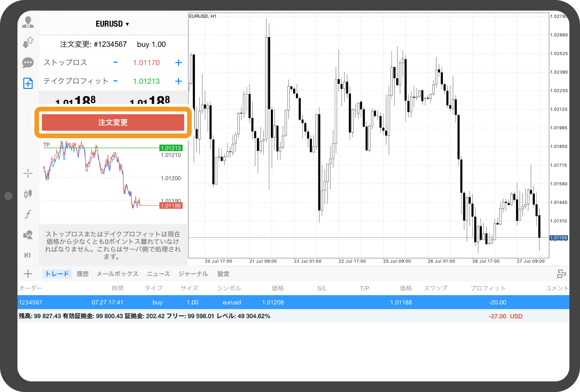This screenshot has height=392, width=580.
Task: Open the 設定 tab
Action: pos(223,274)
